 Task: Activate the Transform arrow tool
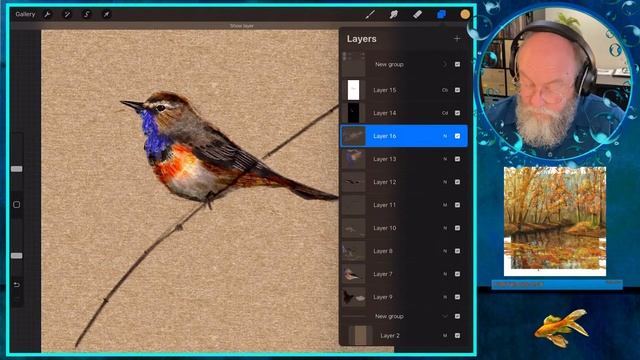(106, 15)
